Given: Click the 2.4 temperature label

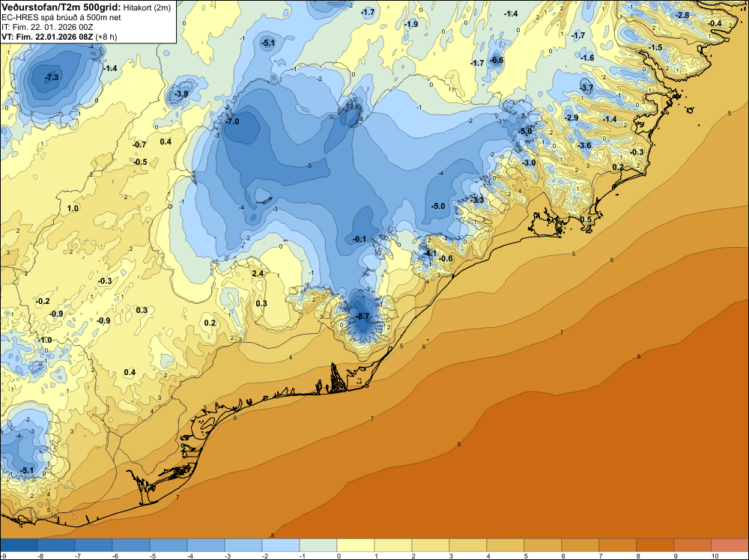Looking at the screenshot, I should (258, 273).
